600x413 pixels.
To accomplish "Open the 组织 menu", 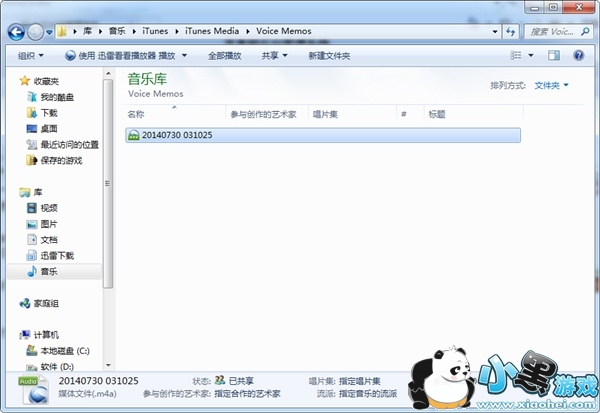I will pos(31,56).
